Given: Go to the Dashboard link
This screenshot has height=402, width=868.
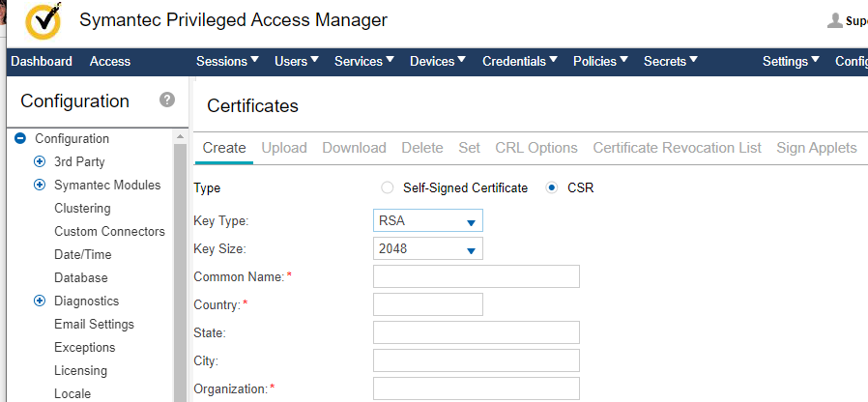Looking at the screenshot, I should pos(42,61).
